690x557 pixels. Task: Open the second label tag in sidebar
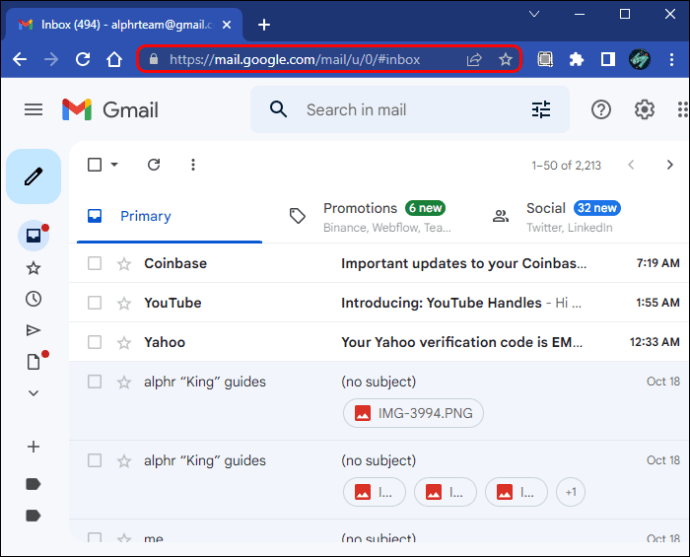click(33, 515)
